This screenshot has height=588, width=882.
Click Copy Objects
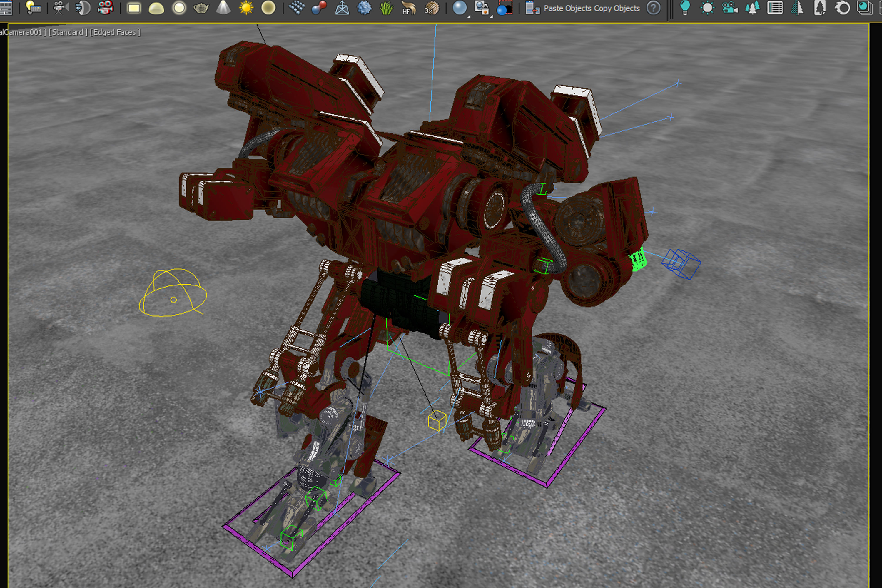click(x=617, y=8)
